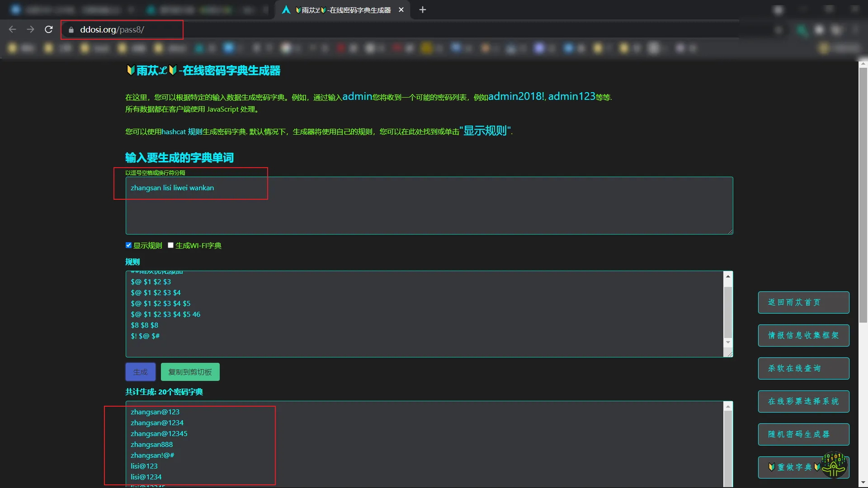Click the tab favicon logo
Image resolution: width=868 pixels, height=488 pixels.
286,9
